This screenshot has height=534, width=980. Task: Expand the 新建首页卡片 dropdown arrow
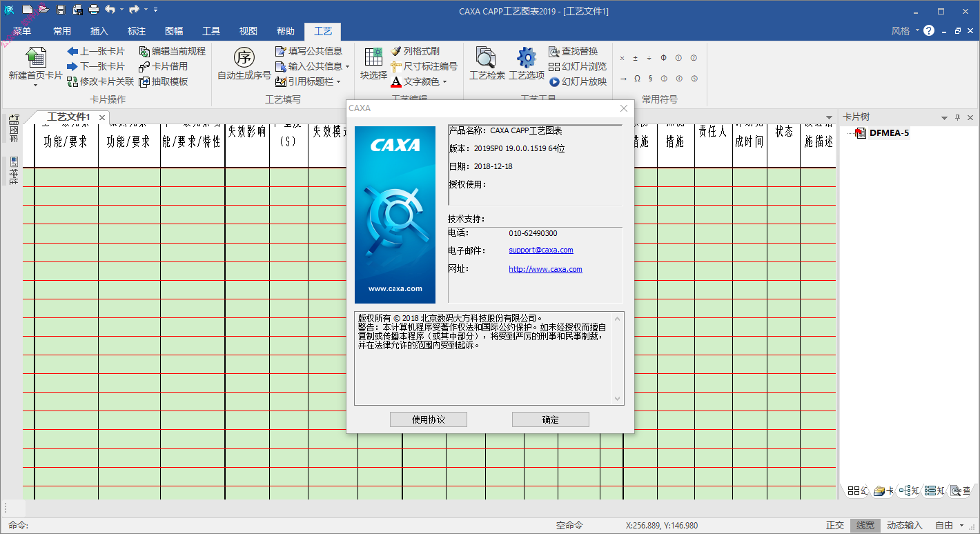point(35,86)
